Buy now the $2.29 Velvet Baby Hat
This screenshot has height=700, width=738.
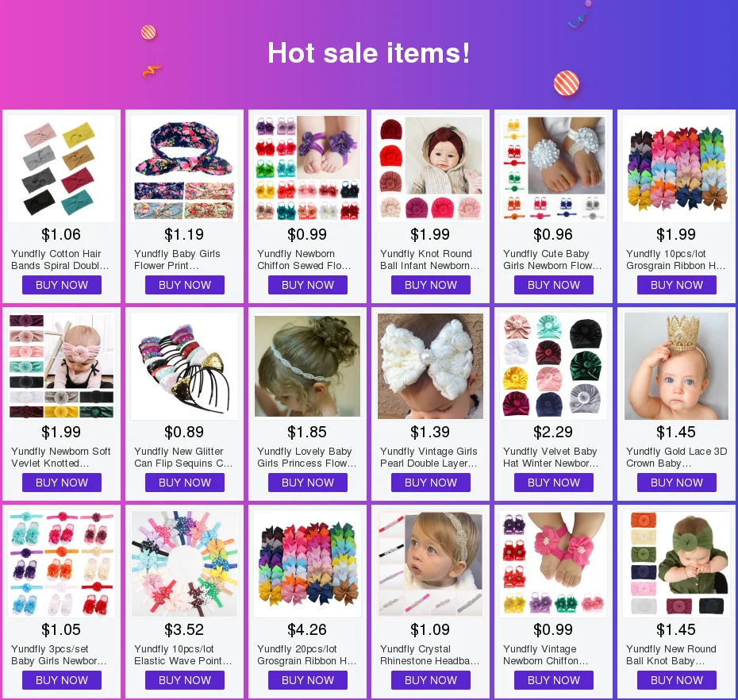pos(554,483)
